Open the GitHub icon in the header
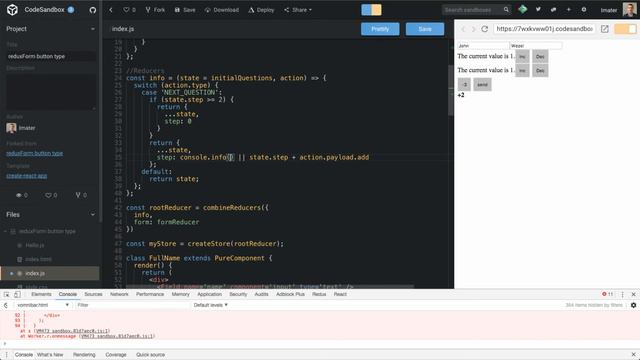The height and width of the screenshot is (360, 640). tap(93, 10)
